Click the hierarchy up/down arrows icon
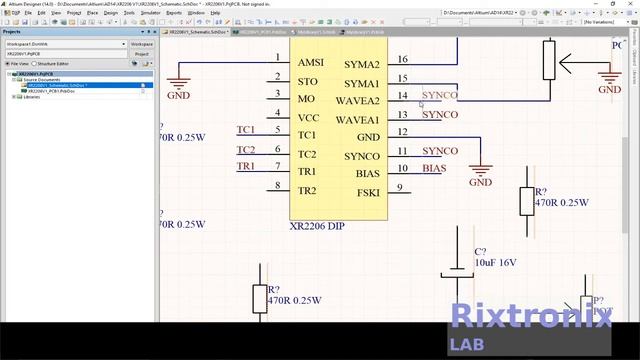640x360 pixels. pos(219,22)
